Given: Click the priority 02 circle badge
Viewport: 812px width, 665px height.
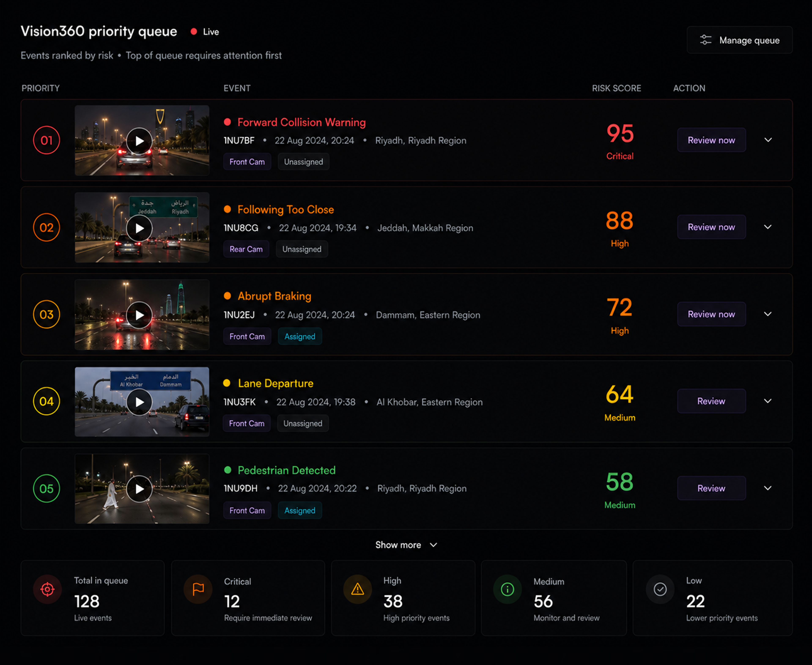Looking at the screenshot, I should click(x=46, y=227).
